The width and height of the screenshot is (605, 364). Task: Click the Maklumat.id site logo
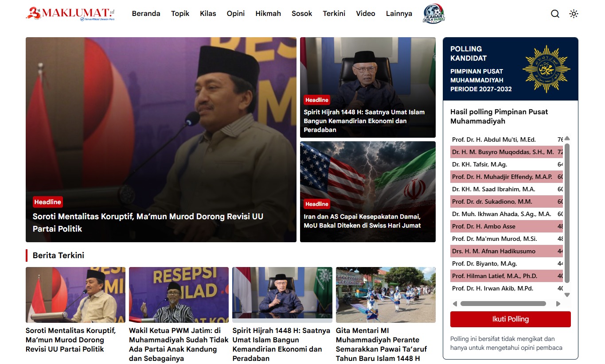70,14
